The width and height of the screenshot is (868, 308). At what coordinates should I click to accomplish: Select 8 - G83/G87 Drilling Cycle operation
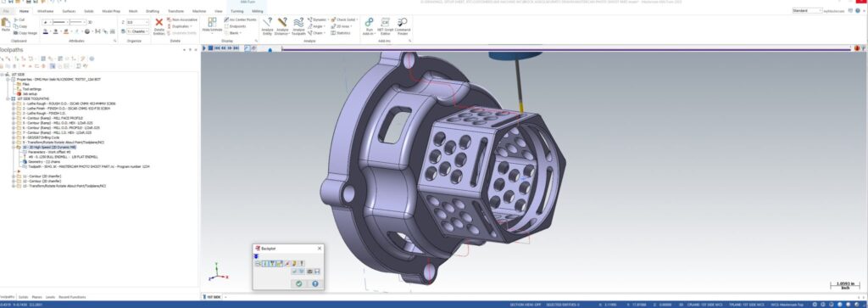click(41, 137)
